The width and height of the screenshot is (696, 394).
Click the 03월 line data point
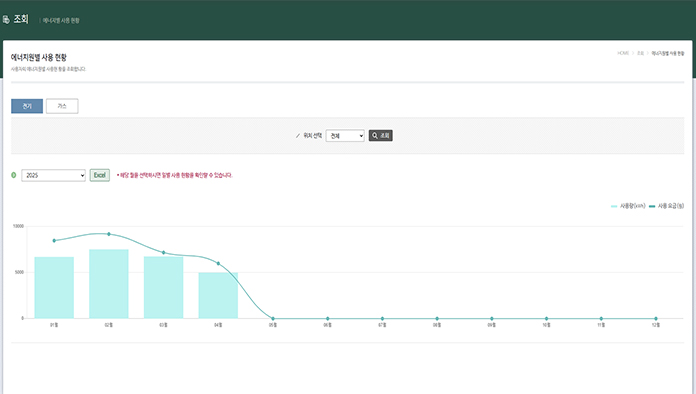[163, 252]
